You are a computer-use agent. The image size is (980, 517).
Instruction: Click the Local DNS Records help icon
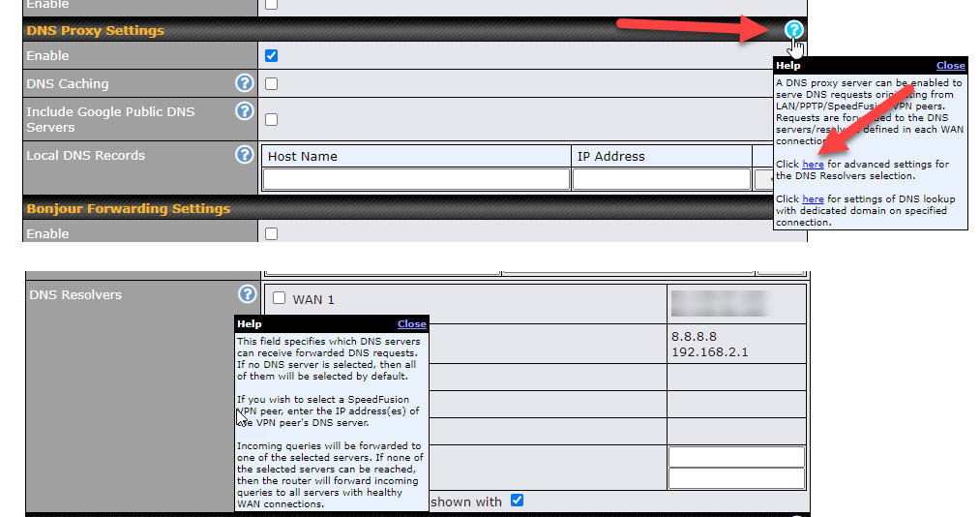pos(245,155)
